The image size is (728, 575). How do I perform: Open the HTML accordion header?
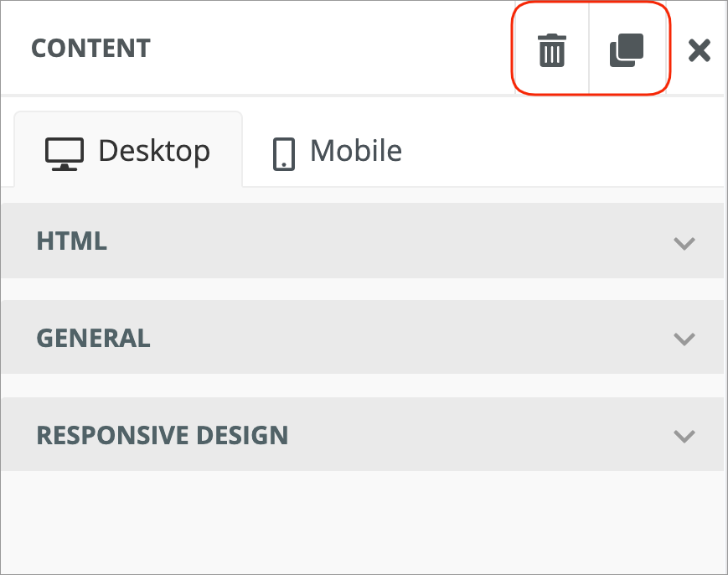pyautogui.click(x=362, y=241)
